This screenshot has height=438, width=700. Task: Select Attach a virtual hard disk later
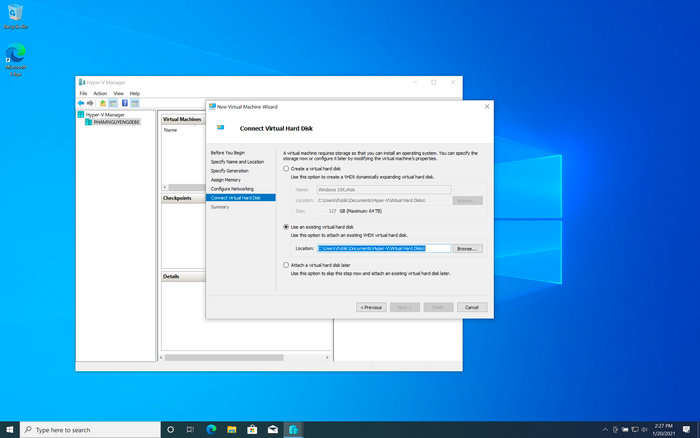click(286, 265)
